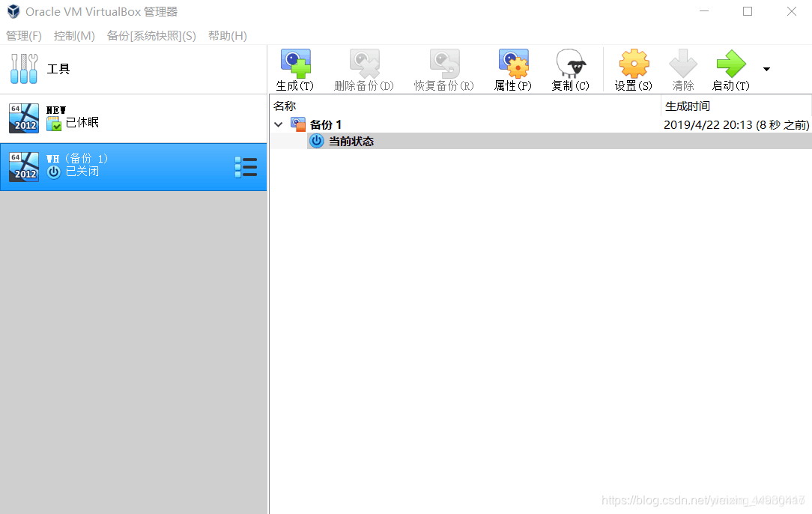
Task: Click the 2012 OS icon of NEW VM
Action: pyautogui.click(x=24, y=118)
